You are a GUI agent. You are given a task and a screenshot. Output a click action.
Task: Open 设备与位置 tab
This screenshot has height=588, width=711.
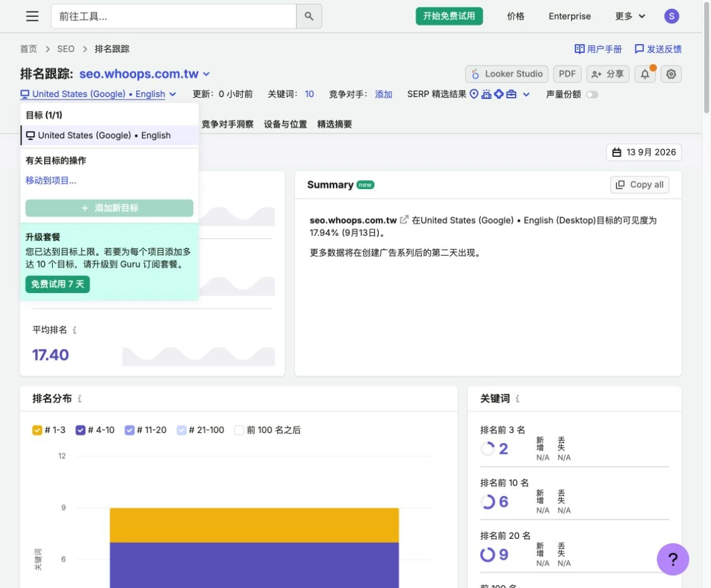[286, 124]
